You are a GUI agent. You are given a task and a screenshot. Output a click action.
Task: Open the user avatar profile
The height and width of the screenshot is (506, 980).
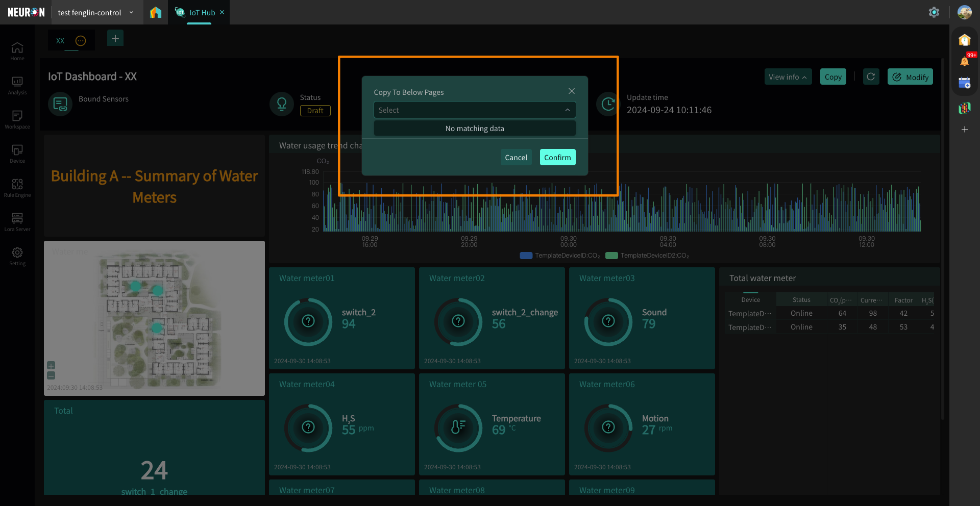(x=965, y=12)
